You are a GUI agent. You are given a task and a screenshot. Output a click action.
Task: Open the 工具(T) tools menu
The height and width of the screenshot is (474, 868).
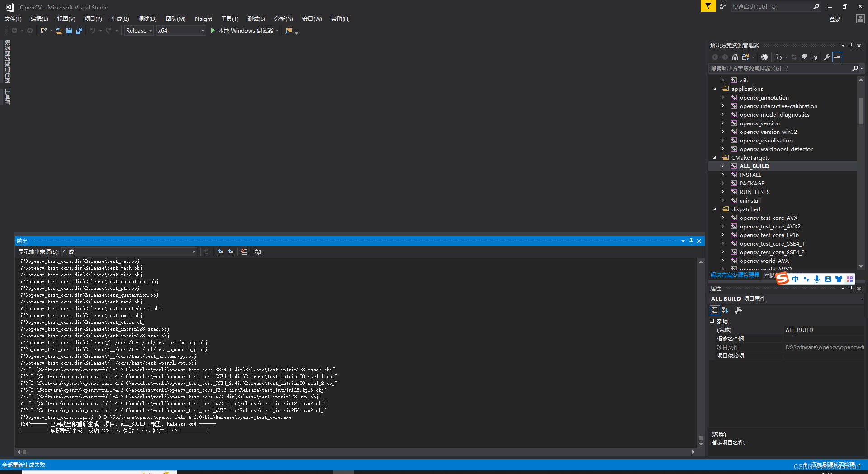230,19
